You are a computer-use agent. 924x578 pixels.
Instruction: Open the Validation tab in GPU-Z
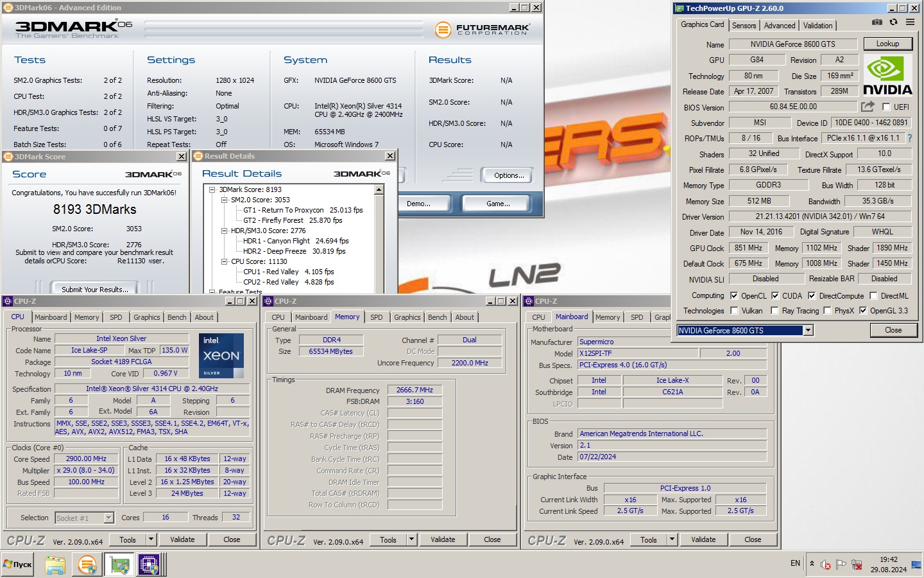click(x=817, y=26)
